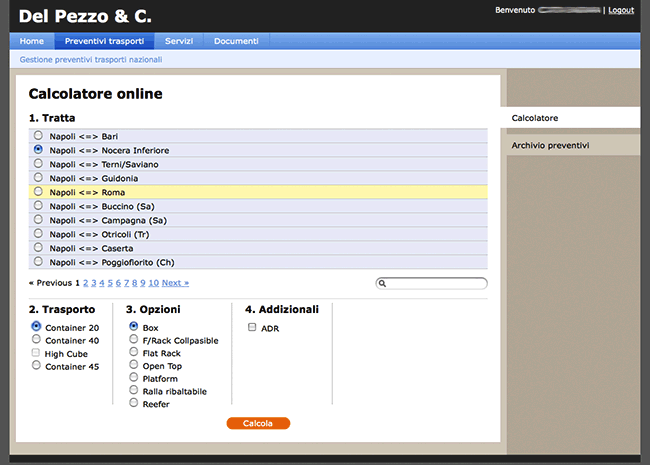The height and width of the screenshot is (465, 650).
Task: Select Container 40 transport
Action: coord(36,339)
